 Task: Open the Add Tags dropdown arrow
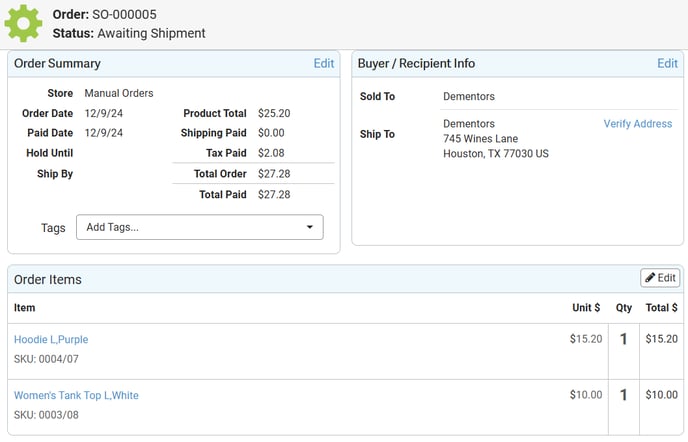pos(310,227)
